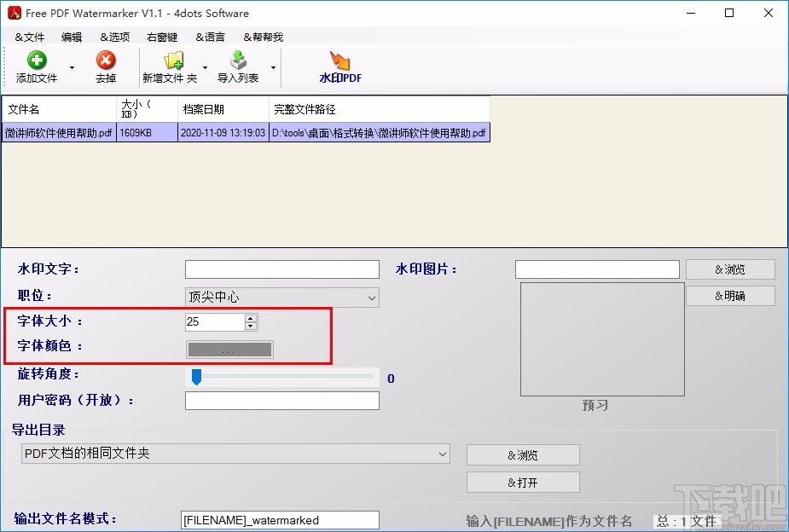Viewport: 789px width, 532px height.
Task: Click the app logo in the title bar
Action: click(15, 13)
